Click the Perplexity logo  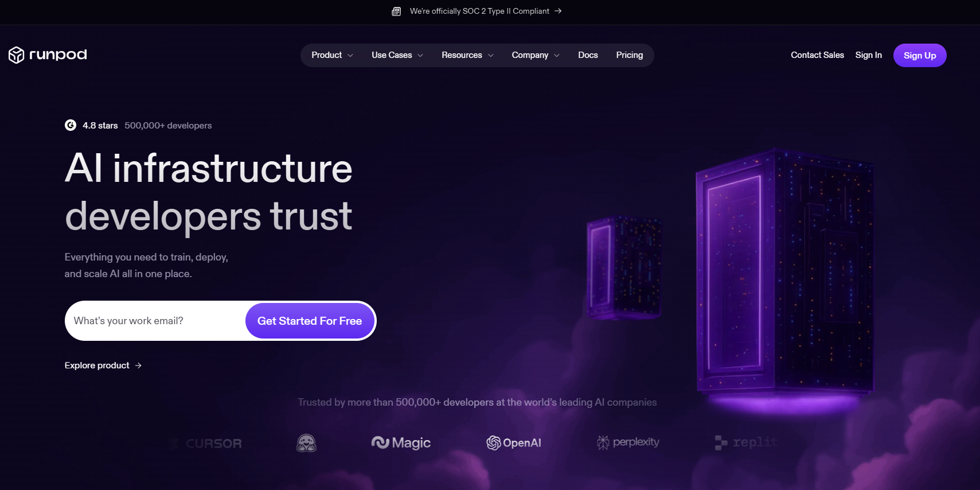click(628, 442)
